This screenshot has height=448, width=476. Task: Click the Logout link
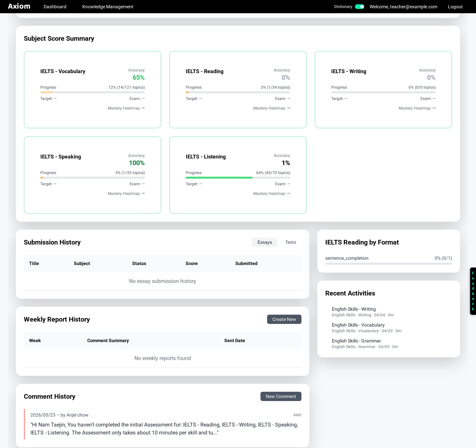point(455,7)
